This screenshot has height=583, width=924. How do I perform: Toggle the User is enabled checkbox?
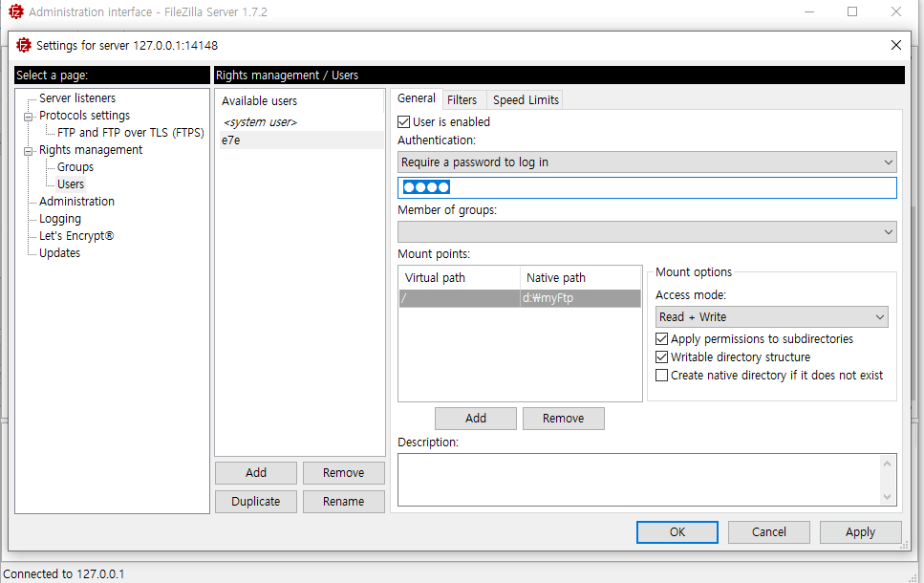click(403, 122)
